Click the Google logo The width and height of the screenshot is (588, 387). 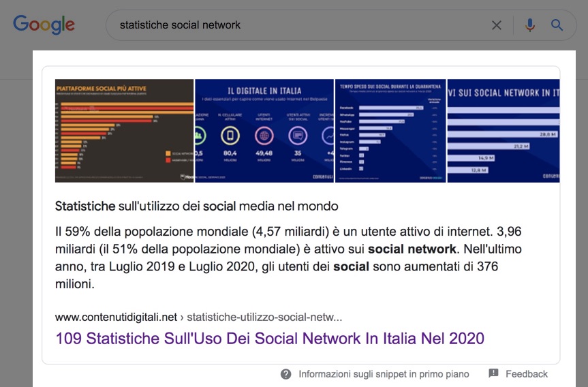point(44,25)
